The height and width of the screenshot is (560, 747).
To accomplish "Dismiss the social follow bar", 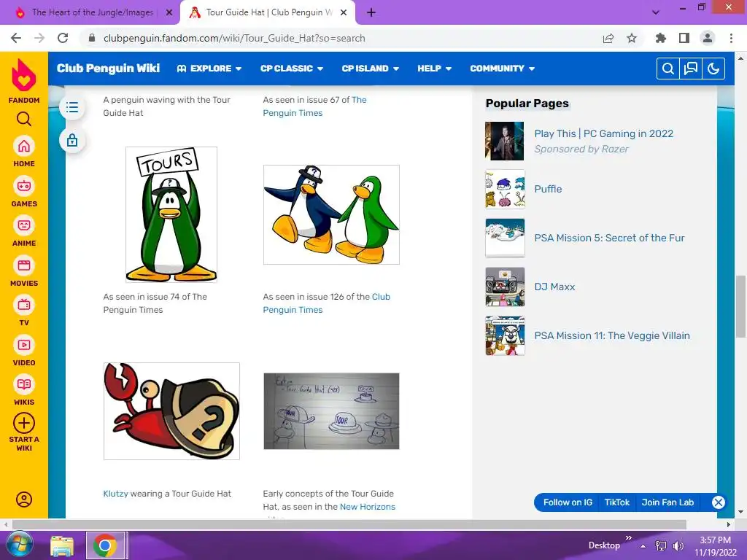I will tap(719, 502).
